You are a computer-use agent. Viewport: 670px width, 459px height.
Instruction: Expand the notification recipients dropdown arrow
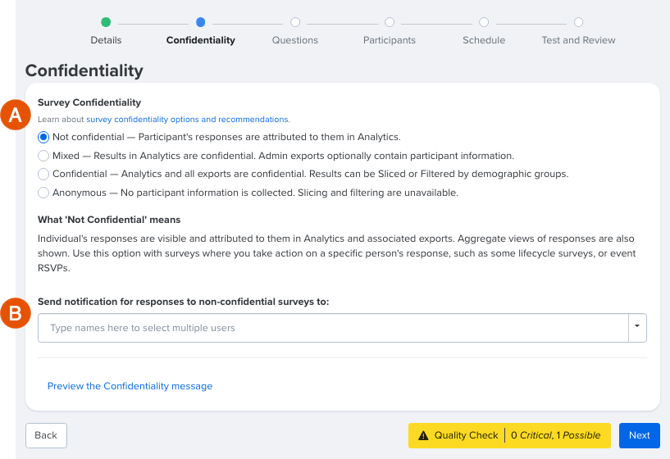(x=637, y=328)
